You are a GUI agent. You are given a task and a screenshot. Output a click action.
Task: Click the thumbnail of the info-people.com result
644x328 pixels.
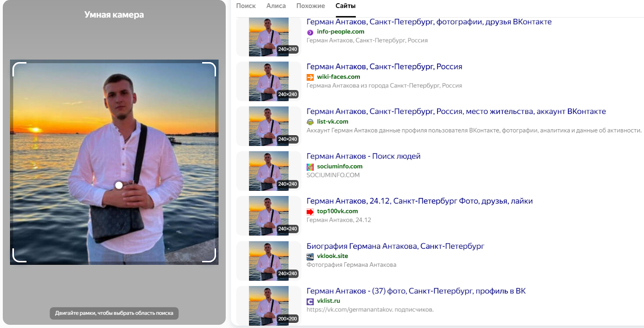[x=268, y=37]
